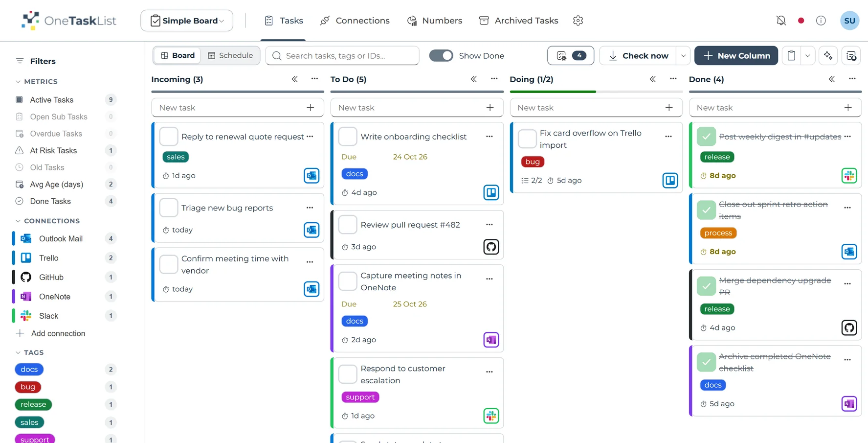Screen dimensions: 868x443
Task: Click Slack icon on Respond to customer escalation card
Action: 491,416
